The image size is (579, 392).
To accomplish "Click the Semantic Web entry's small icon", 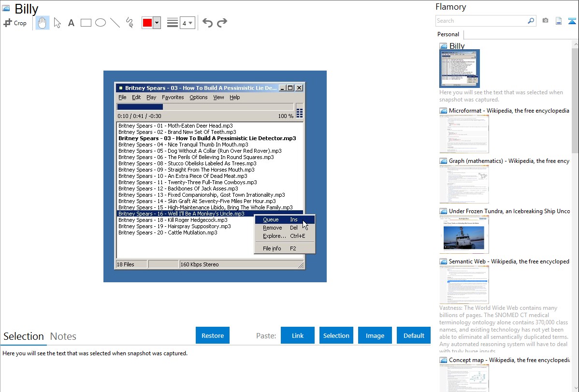I will pos(443,261).
